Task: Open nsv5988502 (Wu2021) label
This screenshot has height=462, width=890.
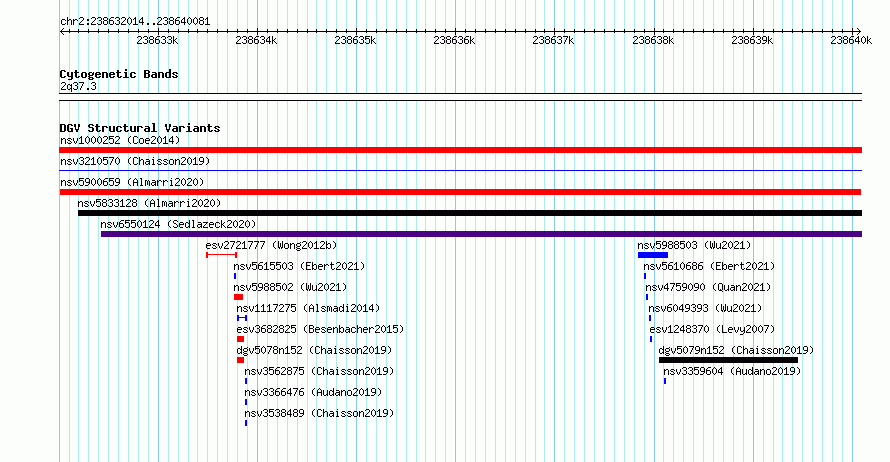Action: [290, 287]
